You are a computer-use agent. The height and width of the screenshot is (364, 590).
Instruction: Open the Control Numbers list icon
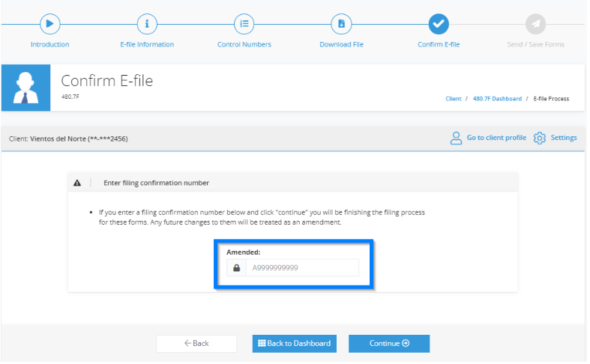coord(244,24)
